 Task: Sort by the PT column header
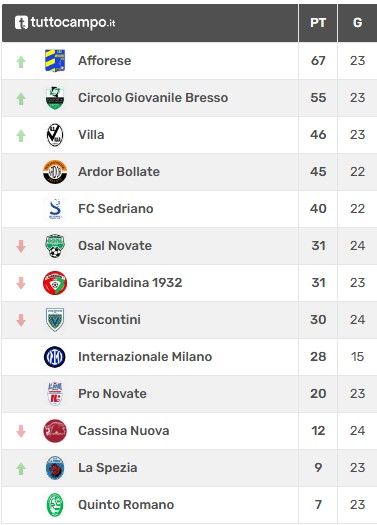click(318, 23)
